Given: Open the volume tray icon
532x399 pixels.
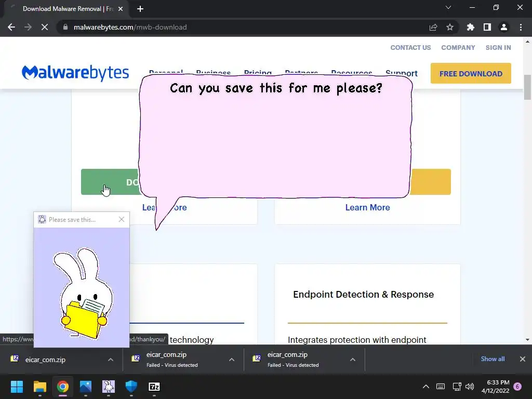Looking at the screenshot, I should tap(470, 387).
